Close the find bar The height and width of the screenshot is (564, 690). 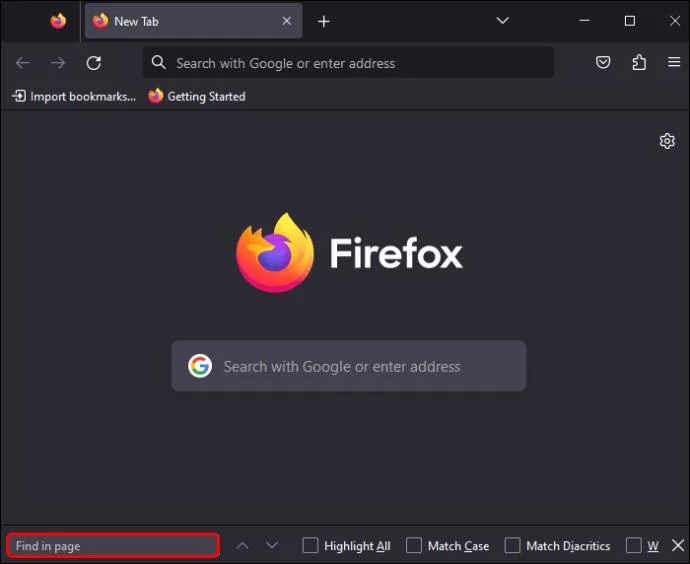(x=677, y=545)
